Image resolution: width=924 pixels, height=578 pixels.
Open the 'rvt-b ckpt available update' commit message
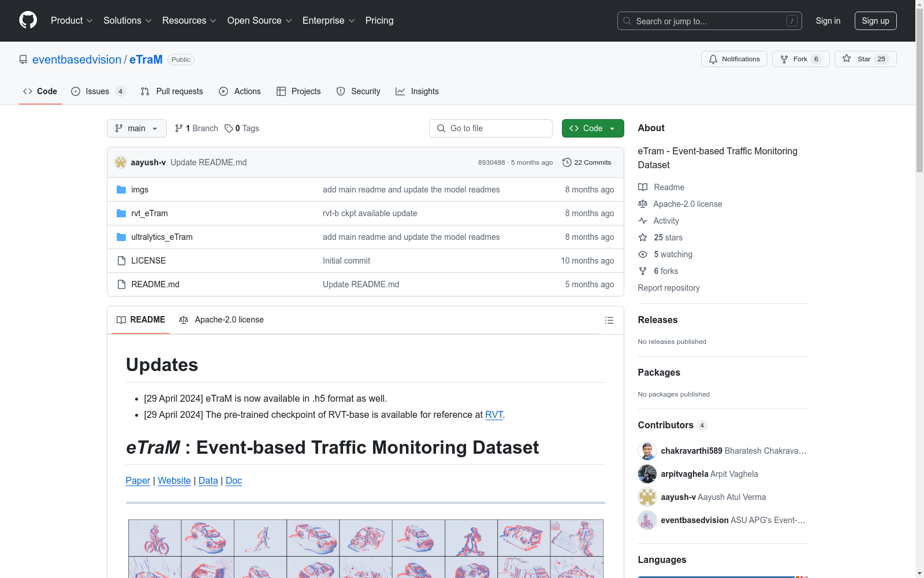(x=370, y=213)
